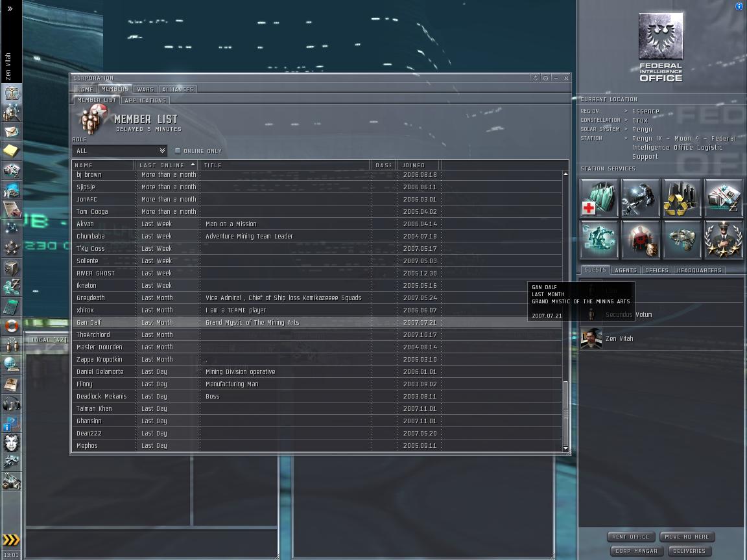Image resolution: width=747 pixels, height=560 pixels.
Task: Toggle the Online Only checkbox
Action: coord(178,151)
